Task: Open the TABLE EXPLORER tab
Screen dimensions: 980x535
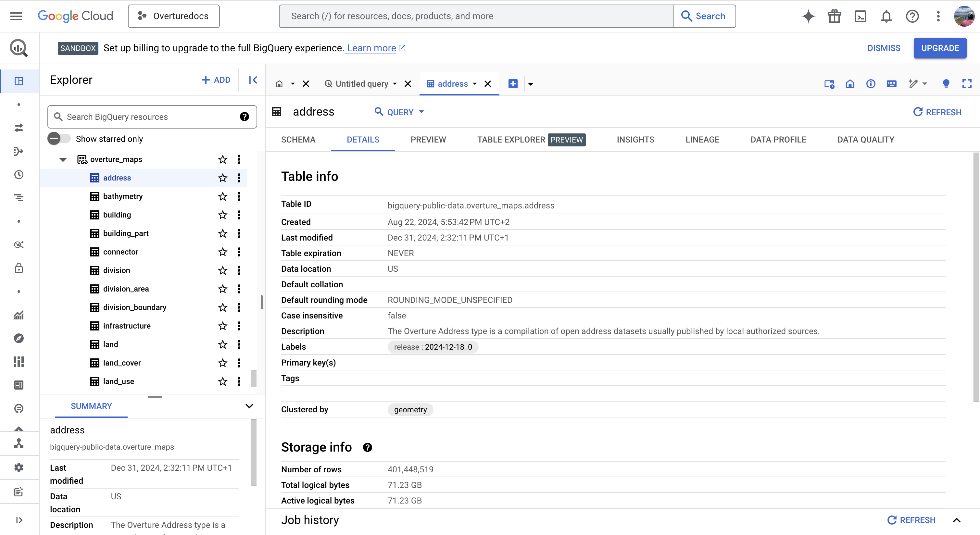Action: point(531,140)
